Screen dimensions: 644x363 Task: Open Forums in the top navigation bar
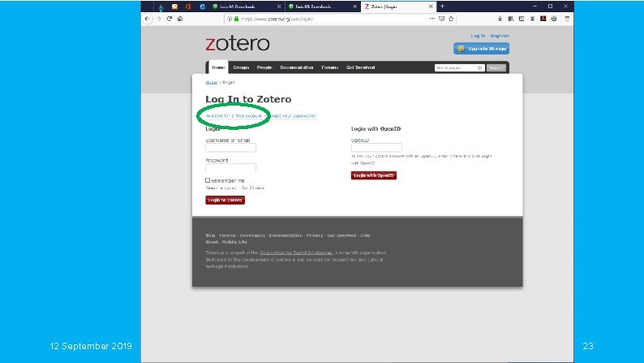pos(330,67)
